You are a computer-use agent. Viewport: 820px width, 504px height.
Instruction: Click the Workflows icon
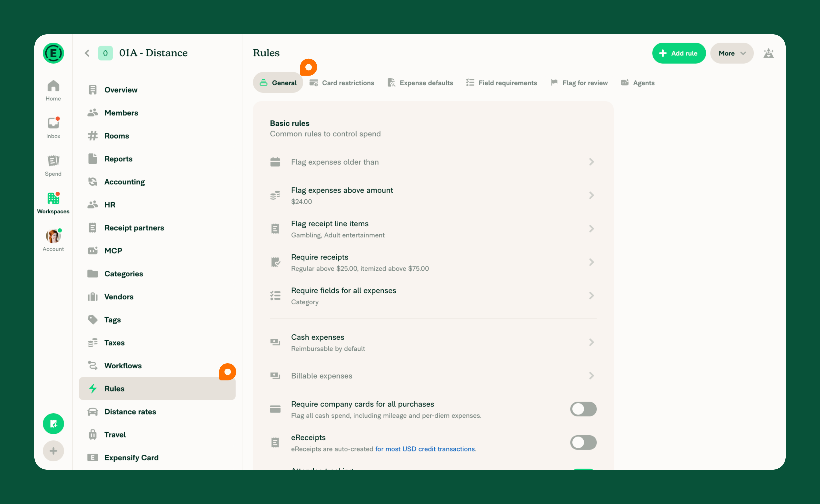pyautogui.click(x=93, y=366)
